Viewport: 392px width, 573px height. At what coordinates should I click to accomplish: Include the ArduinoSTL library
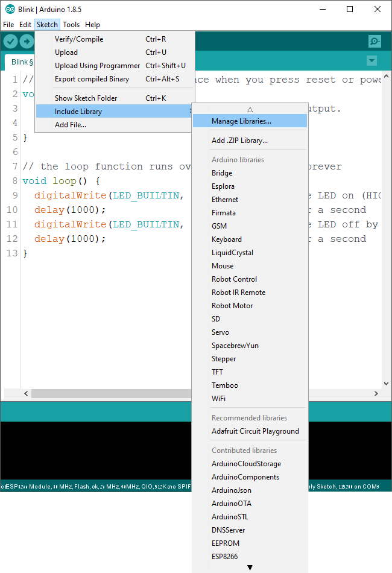(250, 517)
